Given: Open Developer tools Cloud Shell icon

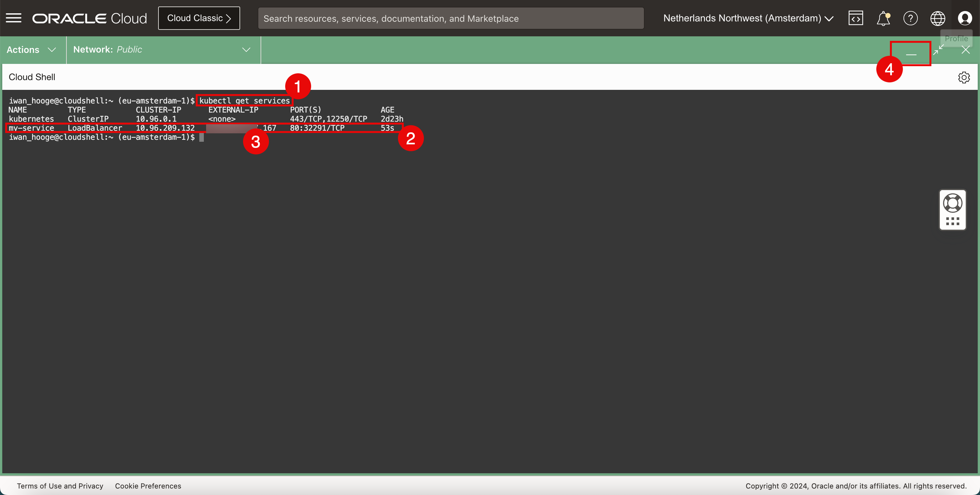Looking at the screenshot, I should pos(856,18).
